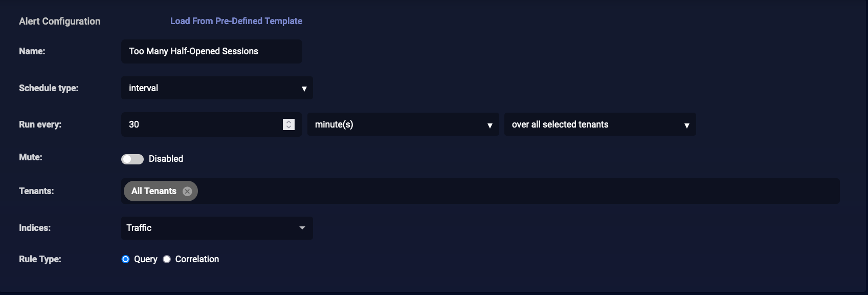Screen dimensions: 868x295
Task: Toggle the Mute switch
Action: pos(132,159)
